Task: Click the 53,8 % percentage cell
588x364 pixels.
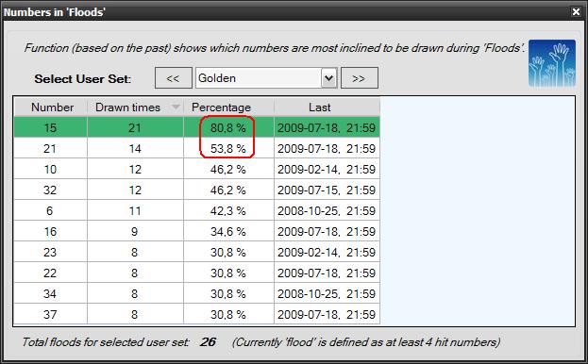Action: coord(228,149)
